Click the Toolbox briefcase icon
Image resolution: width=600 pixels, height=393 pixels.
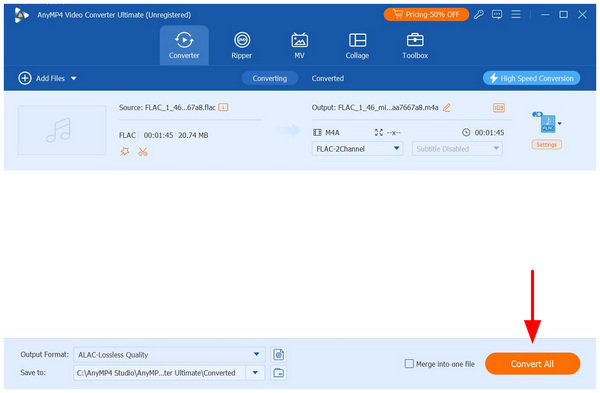[415, 40]
